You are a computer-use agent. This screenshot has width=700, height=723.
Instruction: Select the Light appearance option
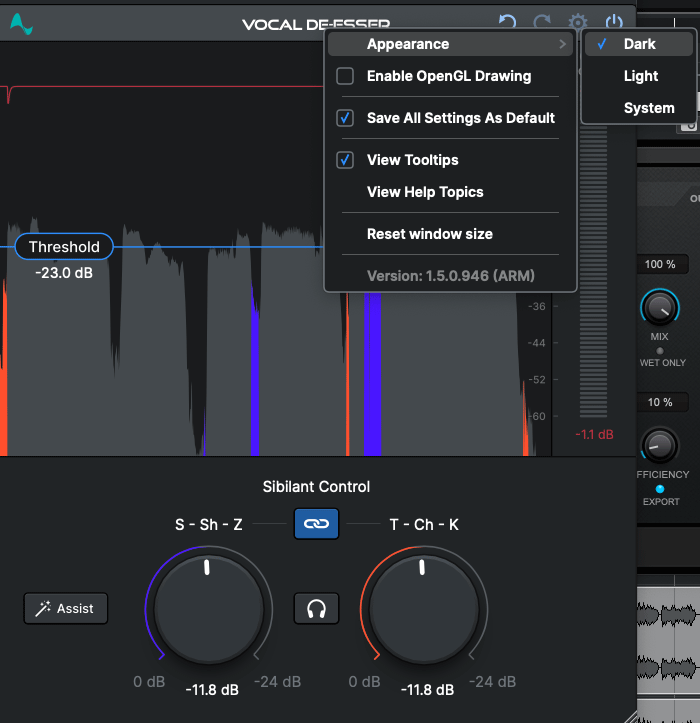(639, 76)
